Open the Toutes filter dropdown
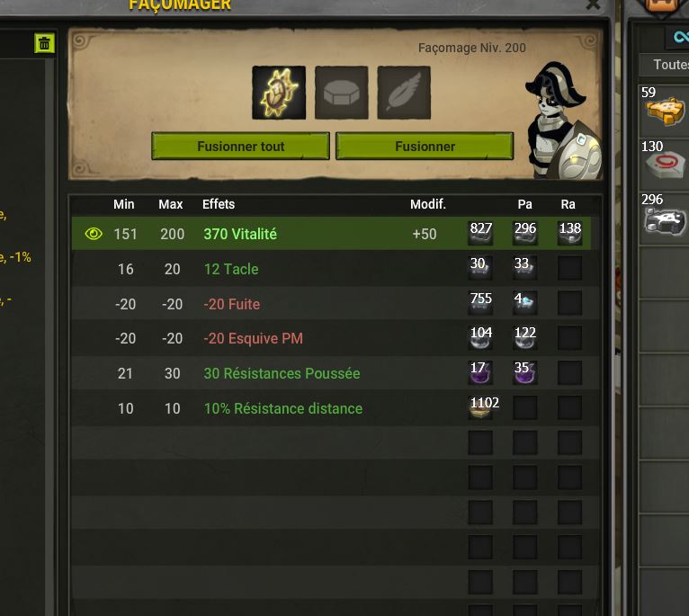 665,65
